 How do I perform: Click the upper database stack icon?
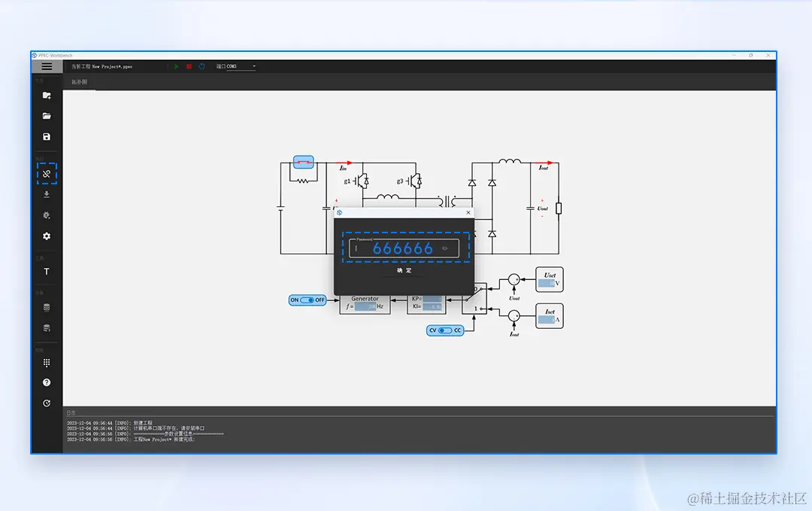(47, 307)
